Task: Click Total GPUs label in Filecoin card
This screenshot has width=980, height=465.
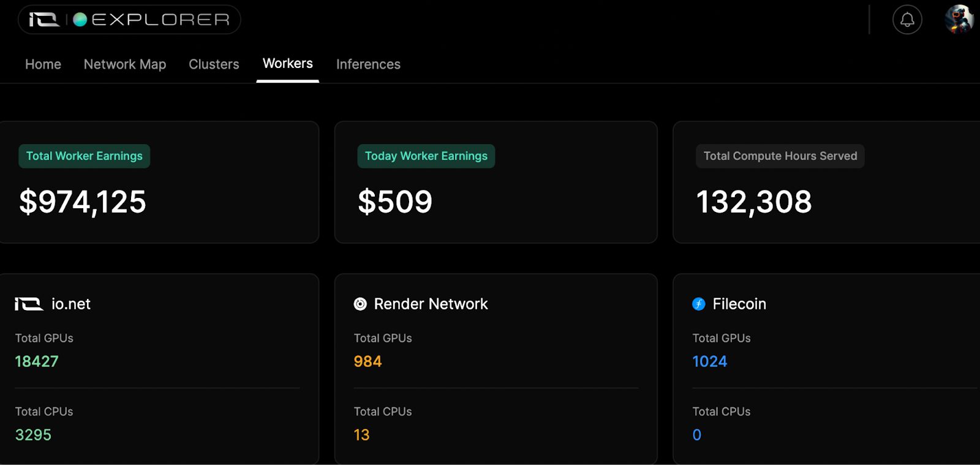Action: [x=722, y=338]
